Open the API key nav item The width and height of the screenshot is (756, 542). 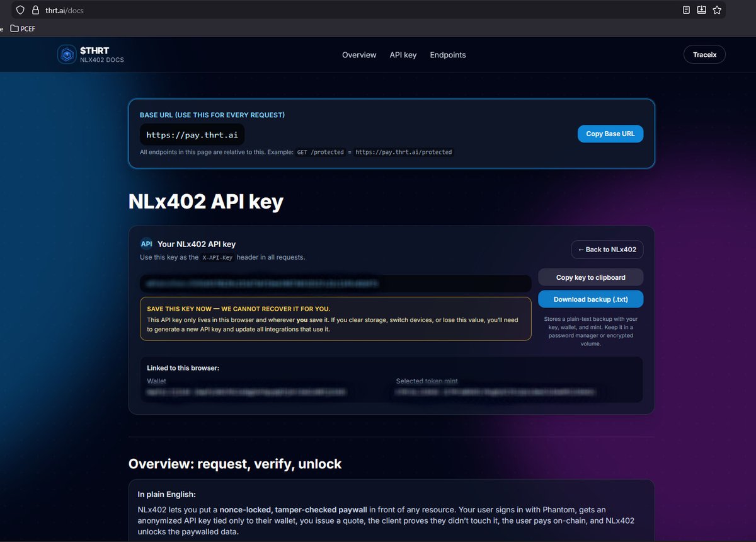[x=403, y=55]
